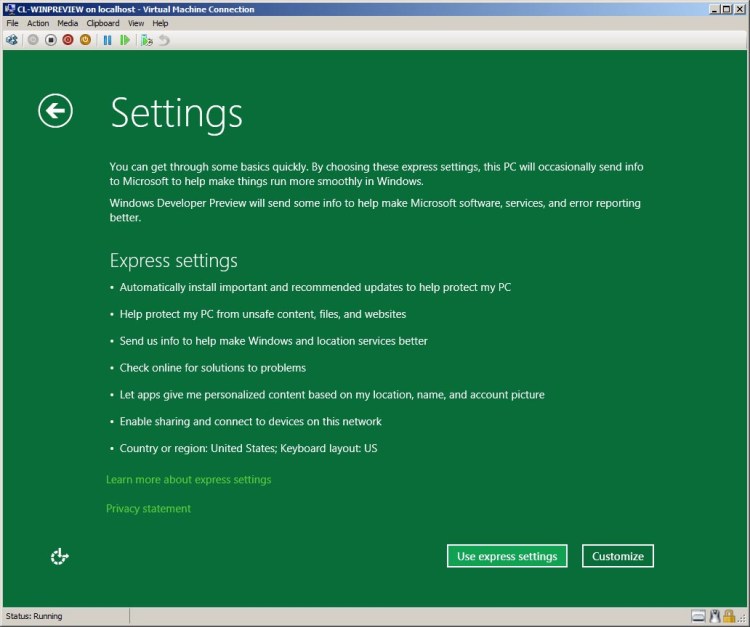This screenshot has height=627, width=750.
Task: Click the green Reset icon
Action: pyautogui.click(x=125, y=40)
